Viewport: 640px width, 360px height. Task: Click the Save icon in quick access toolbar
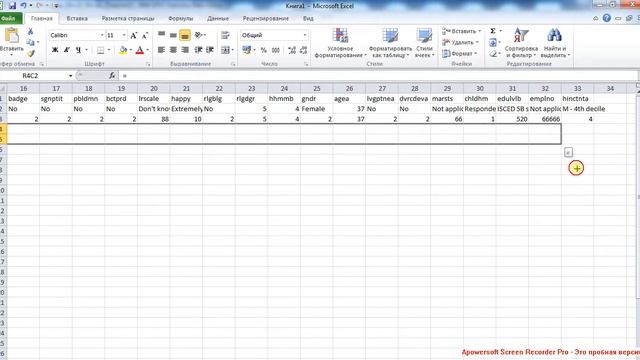click(12, 6)
